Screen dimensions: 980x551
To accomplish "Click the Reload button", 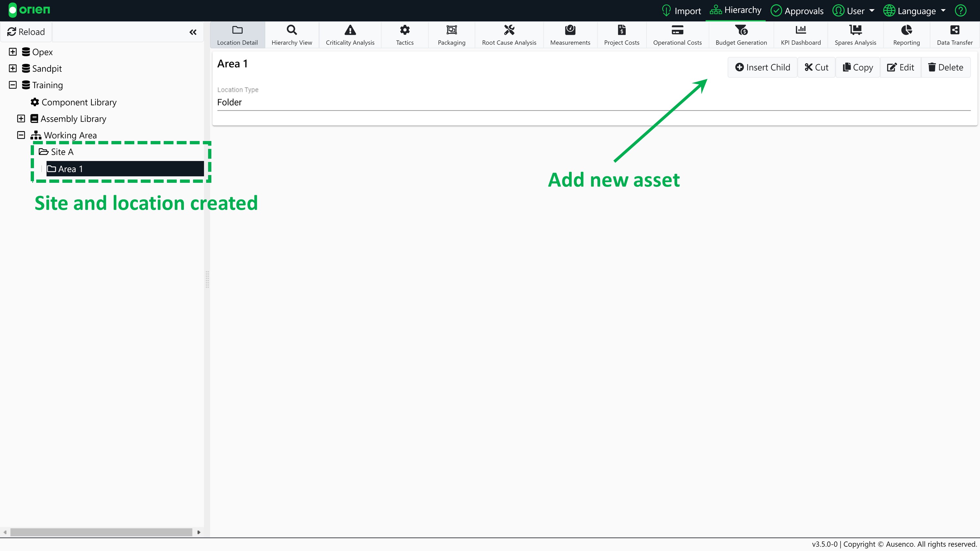I will click(x=26, y=32).
